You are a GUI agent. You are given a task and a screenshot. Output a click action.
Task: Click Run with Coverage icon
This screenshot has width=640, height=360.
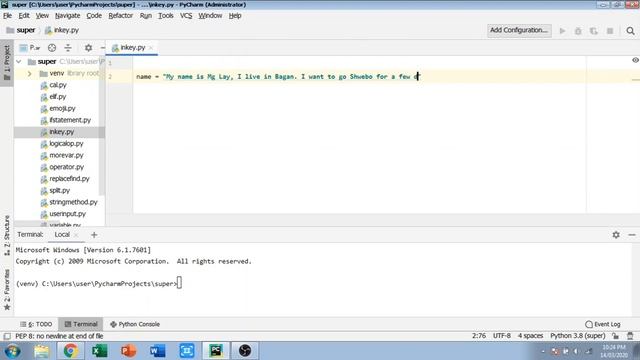coord(594,31)
